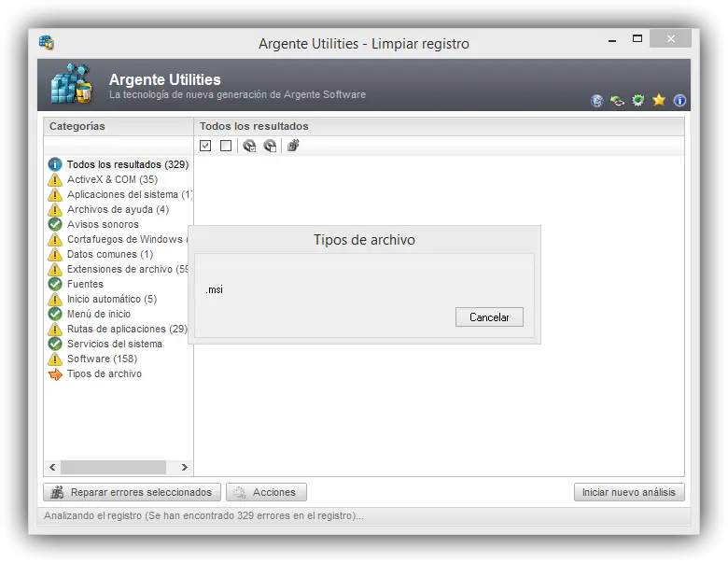Click Iniciar nuevo análisis button
The width and height of the screenshot is (728, 563).
(x=629, y=492)
